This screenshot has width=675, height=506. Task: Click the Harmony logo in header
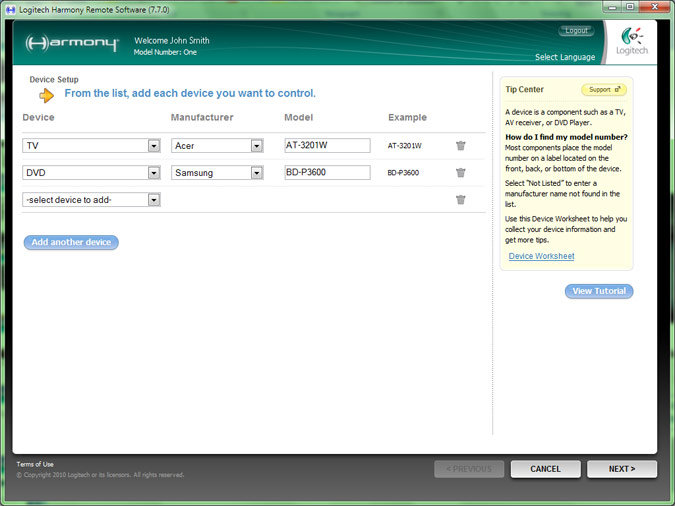pos(74,44)
